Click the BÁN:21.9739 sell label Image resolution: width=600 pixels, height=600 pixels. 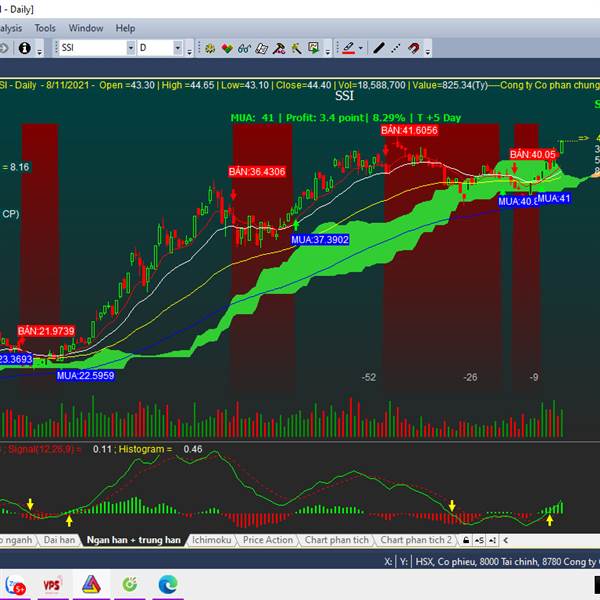[46, 331]
